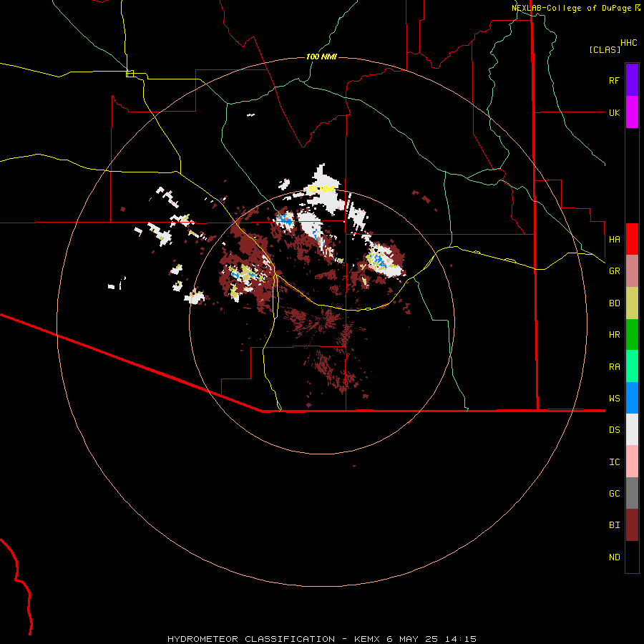Click the WS legend label
This screenshot has height=644, width=644.
(x=614, y=398)
